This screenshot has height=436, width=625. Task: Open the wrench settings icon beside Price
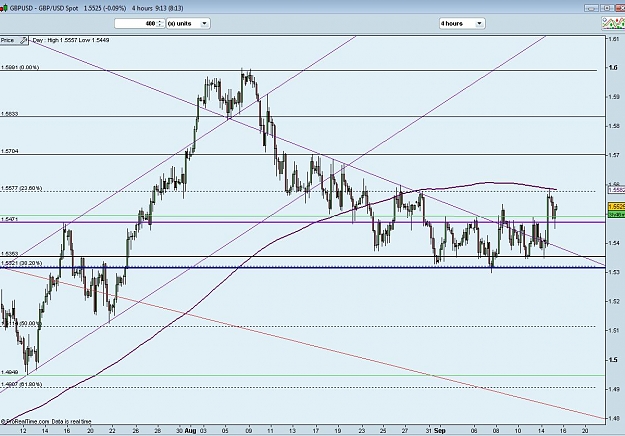[24, 40]
